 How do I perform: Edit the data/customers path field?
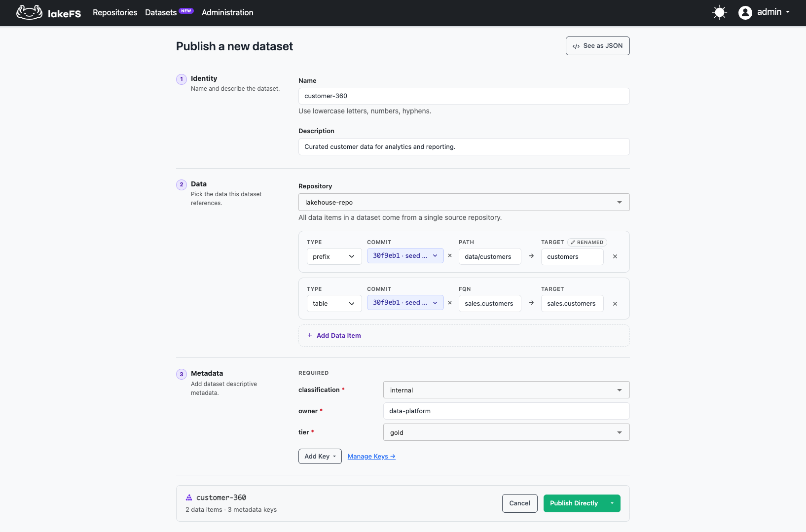490,256
